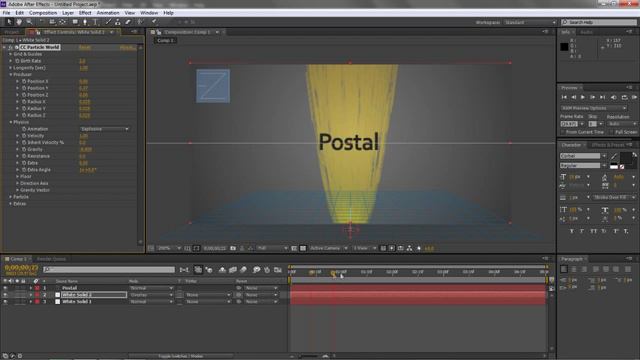Open Active Camera view dropdown
Viewport: 640px width, 360px height.
pyautogui.click(x=329, y=248)
